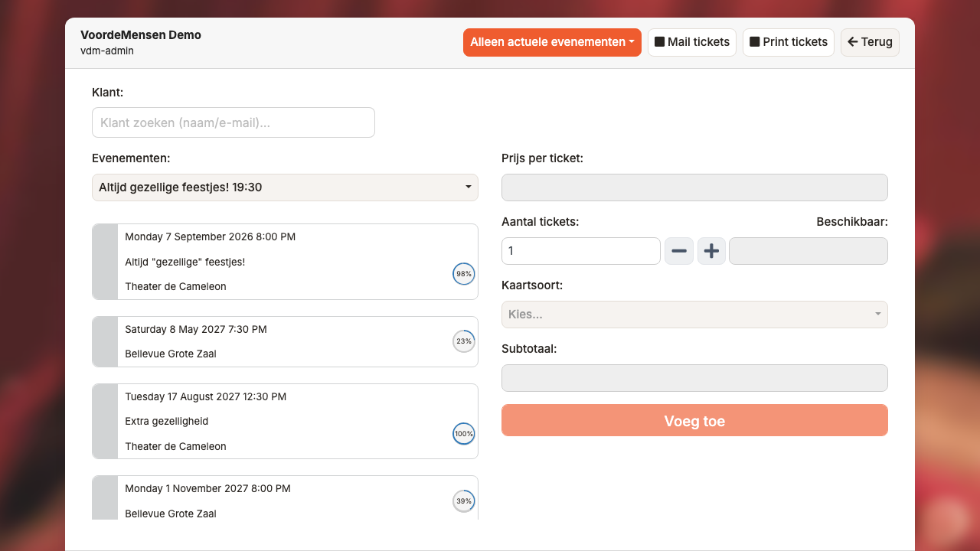Click the Subtotaal field
Screen dimensions: 980x551
pos(694,378)
